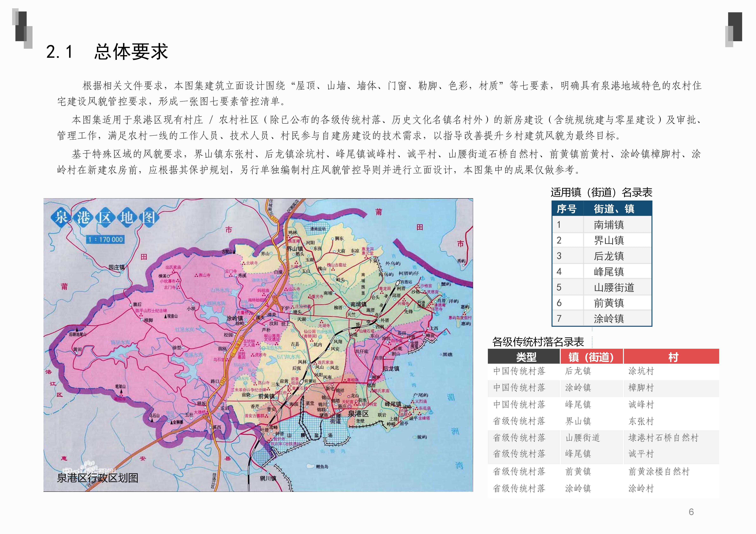Click the 埭港村石桥自然村 table cell

point(663,438)
